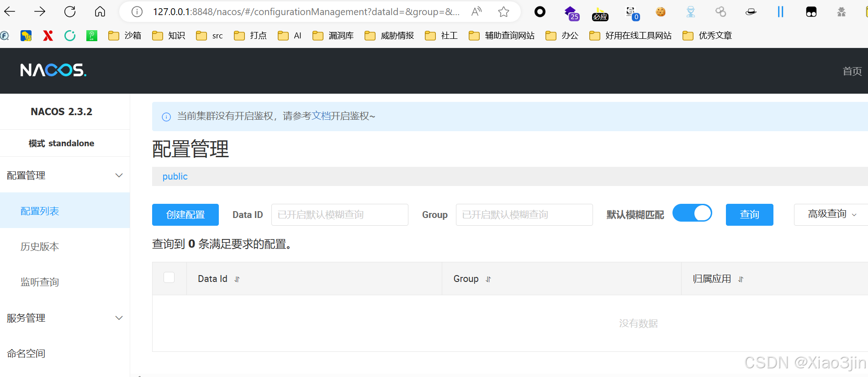The height and width of the screenshot is (377, 868).
Task: Go back using the browser back arrow
Action: click(x=10, y=11)
